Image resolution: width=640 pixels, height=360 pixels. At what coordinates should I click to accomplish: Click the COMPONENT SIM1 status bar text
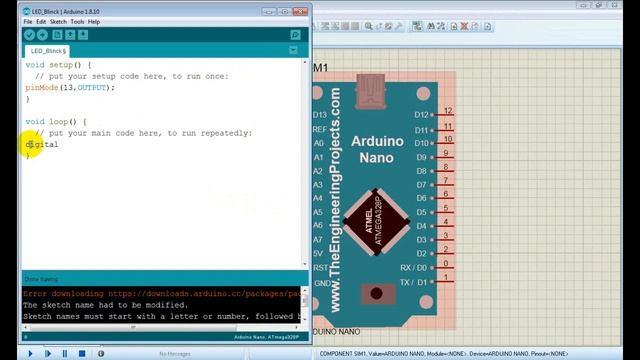[444, 354]
